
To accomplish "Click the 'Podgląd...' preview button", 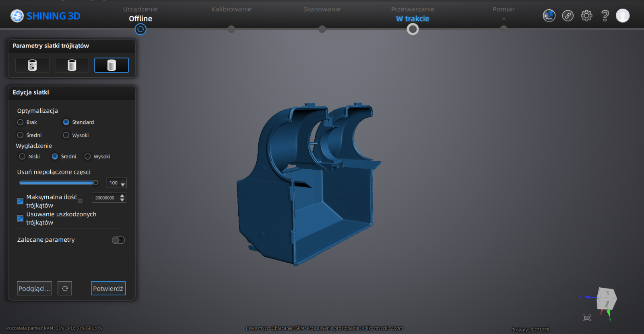I will [35, 288].
